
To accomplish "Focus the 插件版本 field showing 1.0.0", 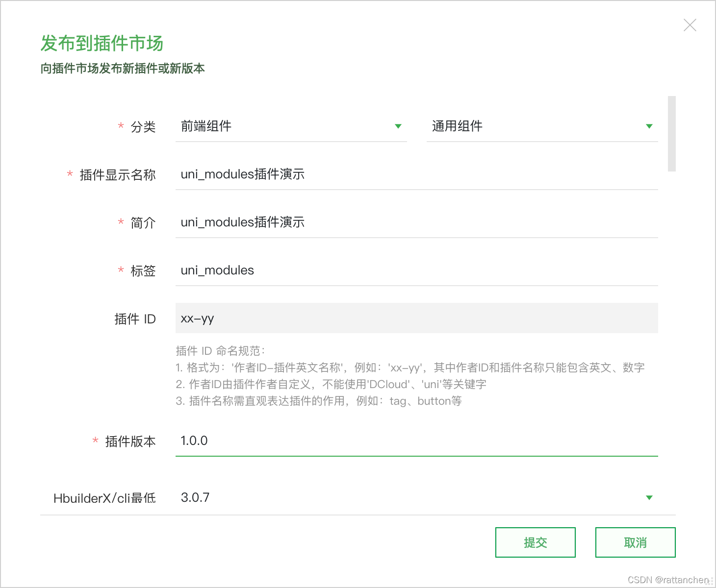I will click(x=416, y=441).
